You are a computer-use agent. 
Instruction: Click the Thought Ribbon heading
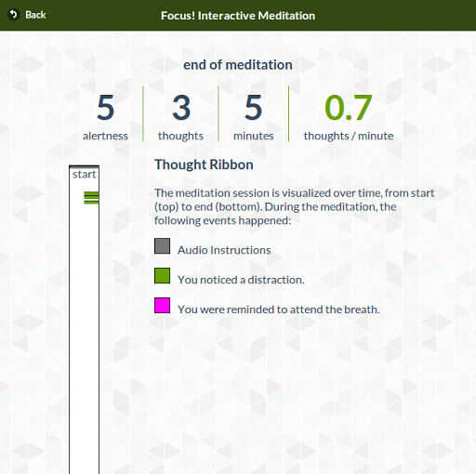tap(204, 165)
